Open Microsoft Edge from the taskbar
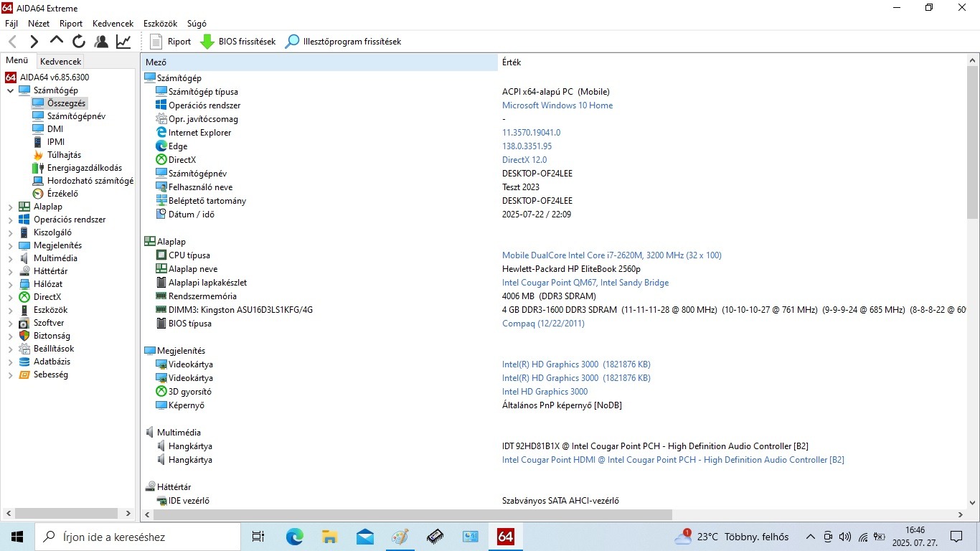 click(295, 537)
